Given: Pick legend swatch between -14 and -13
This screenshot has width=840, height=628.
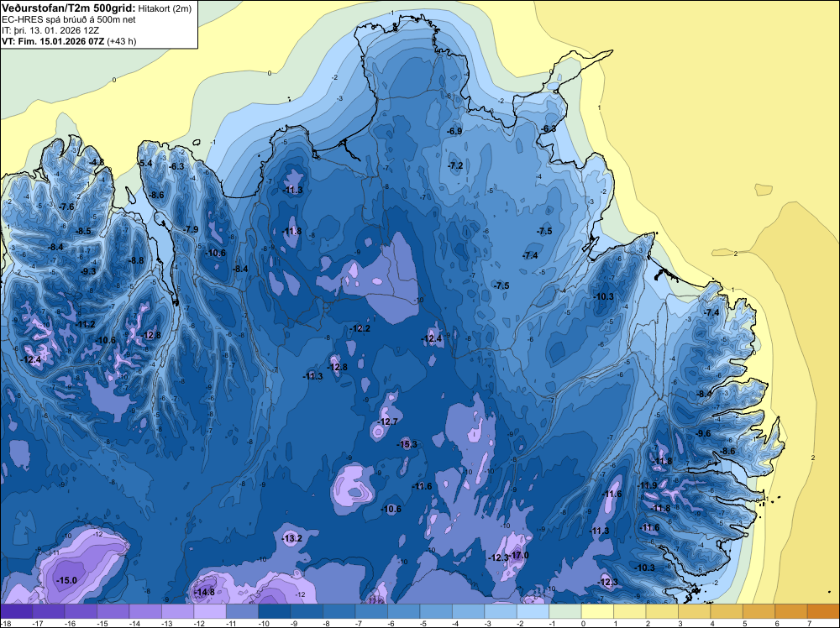Looking at the screenshot, I should click(145, 611).
